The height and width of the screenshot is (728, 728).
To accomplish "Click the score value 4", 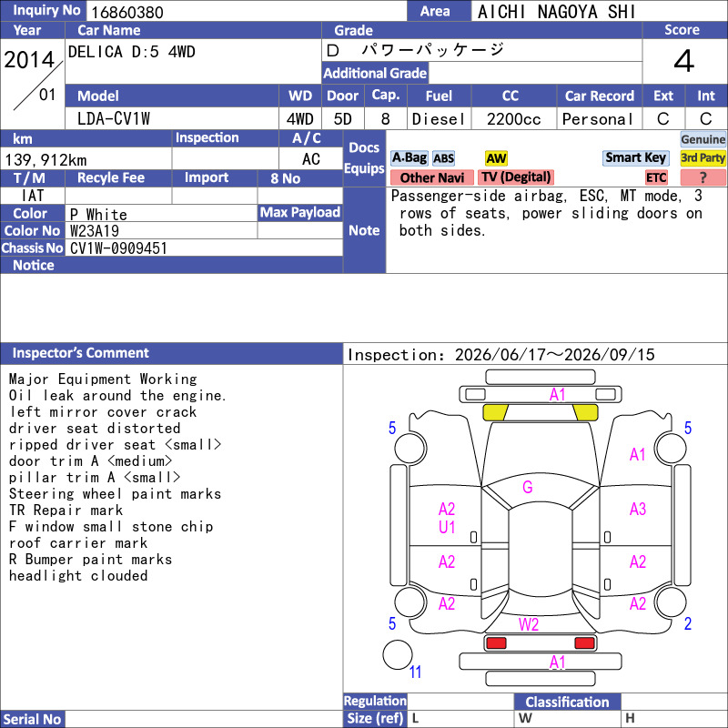I will pyautogui.click(x=684, y=61).
